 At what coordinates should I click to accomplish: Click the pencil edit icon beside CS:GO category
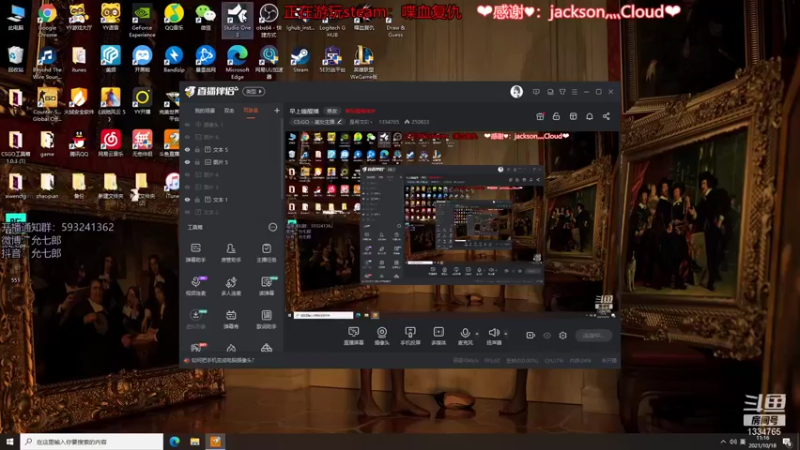(x=339, y=122)
